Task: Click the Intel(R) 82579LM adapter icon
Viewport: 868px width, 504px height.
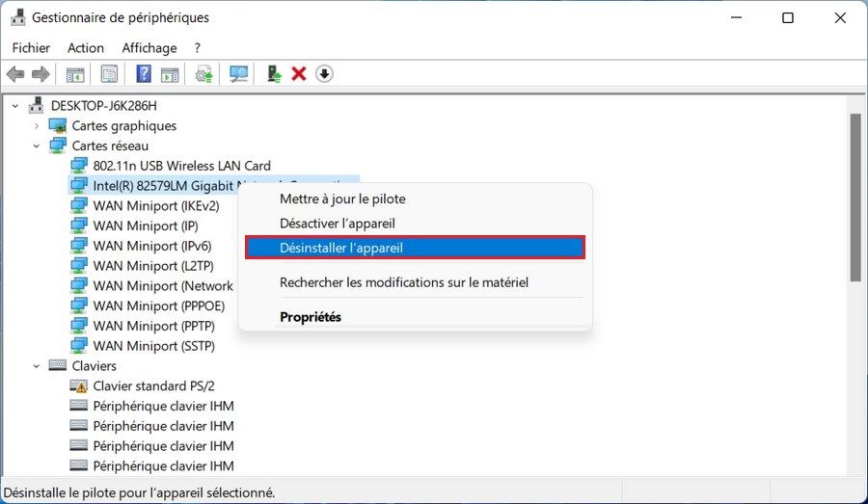Action: (79, 185)
